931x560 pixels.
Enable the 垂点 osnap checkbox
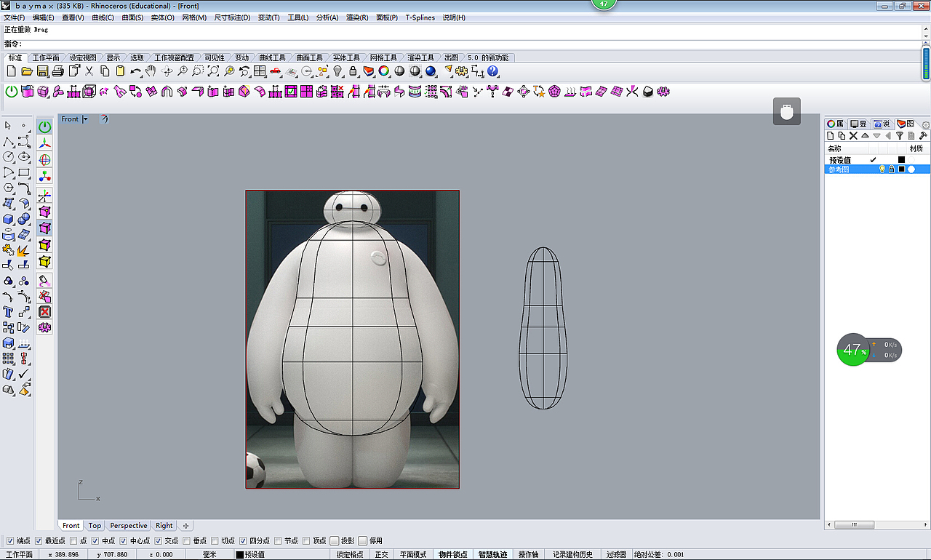point(187,540)
